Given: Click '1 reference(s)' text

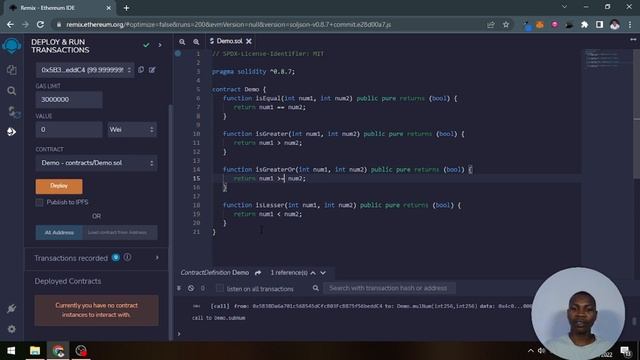Looking at the screenshot, I should (289, 273).
